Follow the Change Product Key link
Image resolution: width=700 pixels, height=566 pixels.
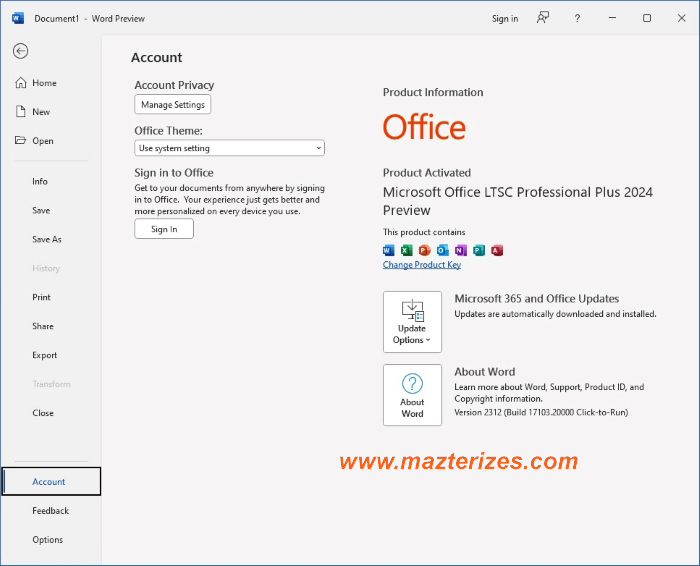421,265
